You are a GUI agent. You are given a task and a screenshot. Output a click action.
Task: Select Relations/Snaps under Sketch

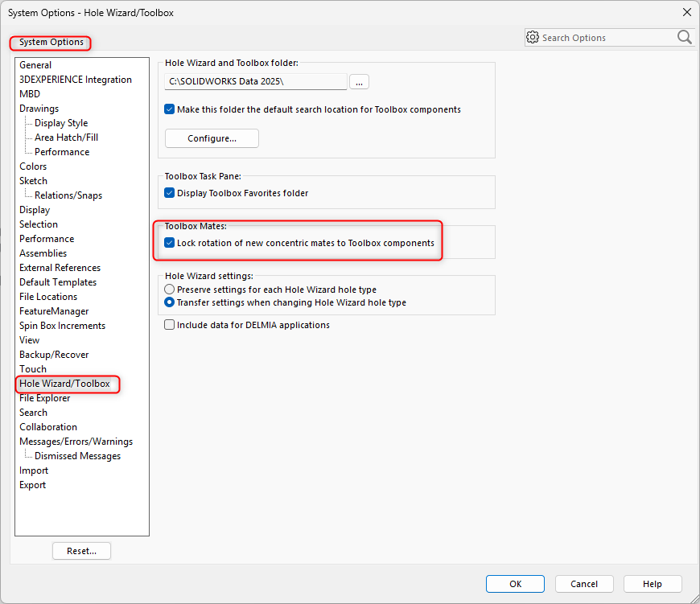click(68, 195)
